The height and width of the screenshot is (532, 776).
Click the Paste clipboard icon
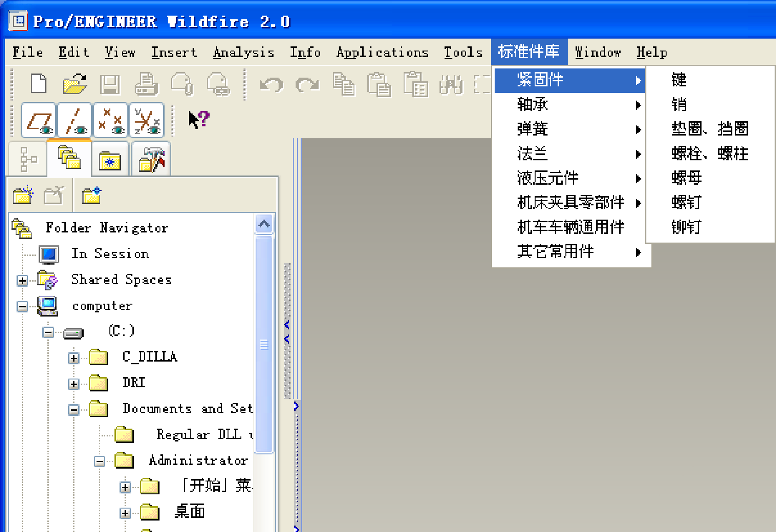click(x=379, y=85)
